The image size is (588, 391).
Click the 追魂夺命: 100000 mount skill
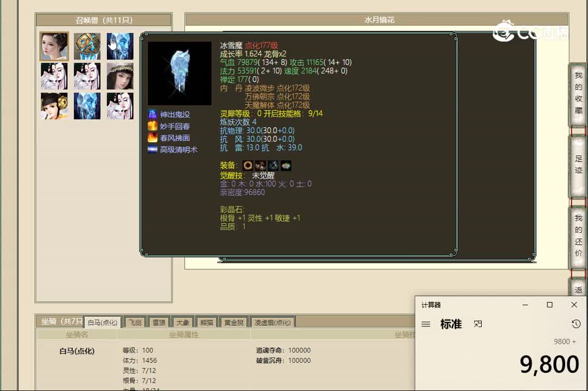[x=283, y=350]
